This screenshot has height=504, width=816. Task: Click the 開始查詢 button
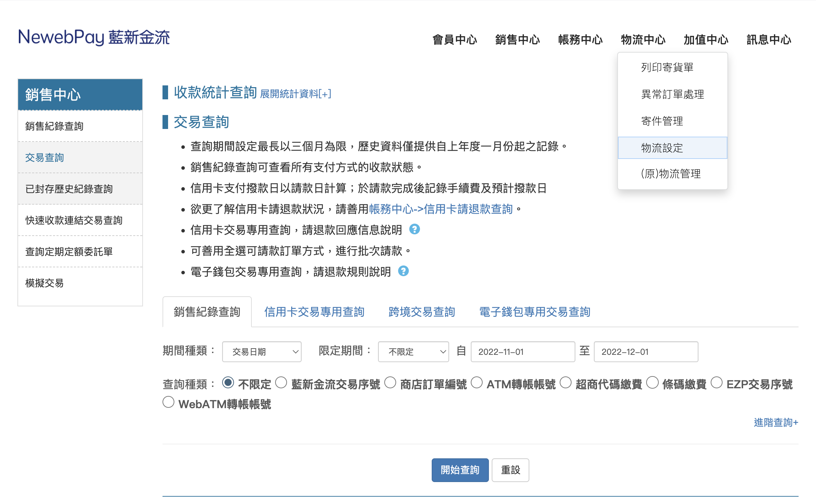tap(460, 470)
